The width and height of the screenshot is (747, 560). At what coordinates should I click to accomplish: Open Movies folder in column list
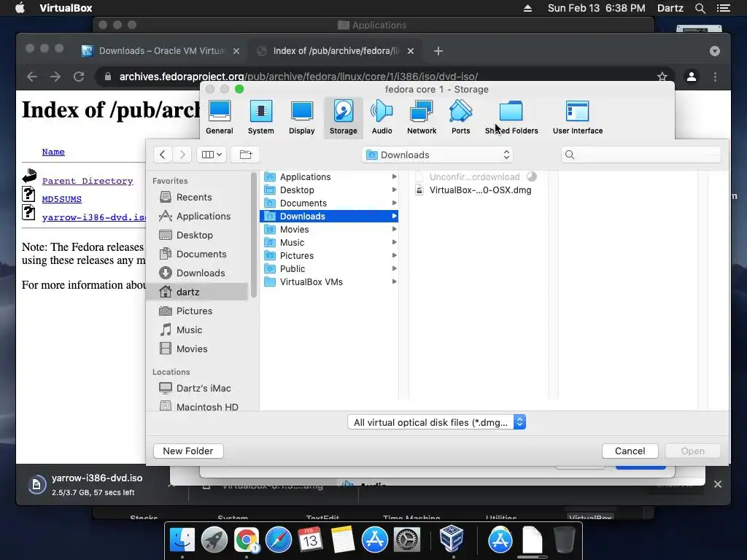tap(329, 230)
